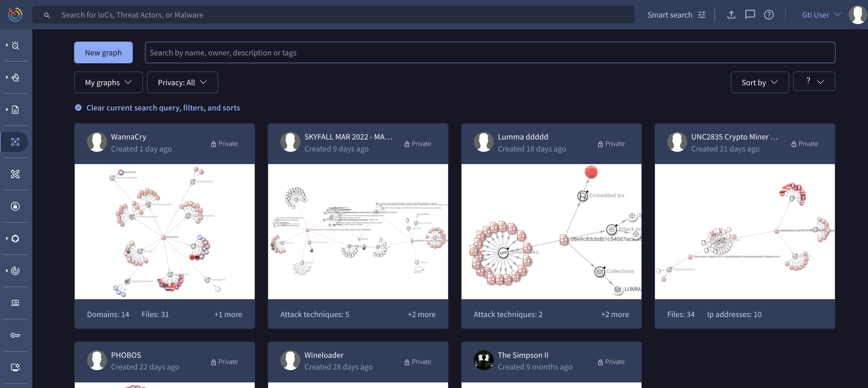Screen dimensions: 868x388
Task: Click the Google Threat Intelligence logo
Action: pyautogui.click(x=15, y=14)
